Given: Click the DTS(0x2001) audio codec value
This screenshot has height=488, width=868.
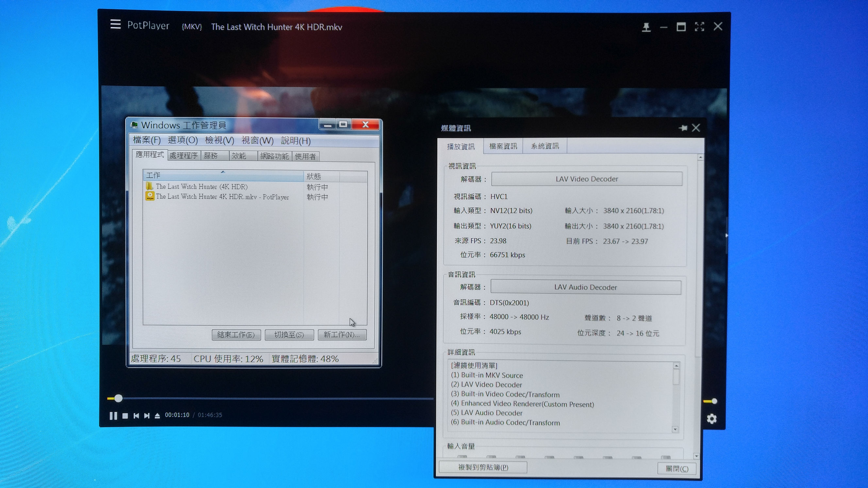Looking at the screenshot, I should point(509,303).
